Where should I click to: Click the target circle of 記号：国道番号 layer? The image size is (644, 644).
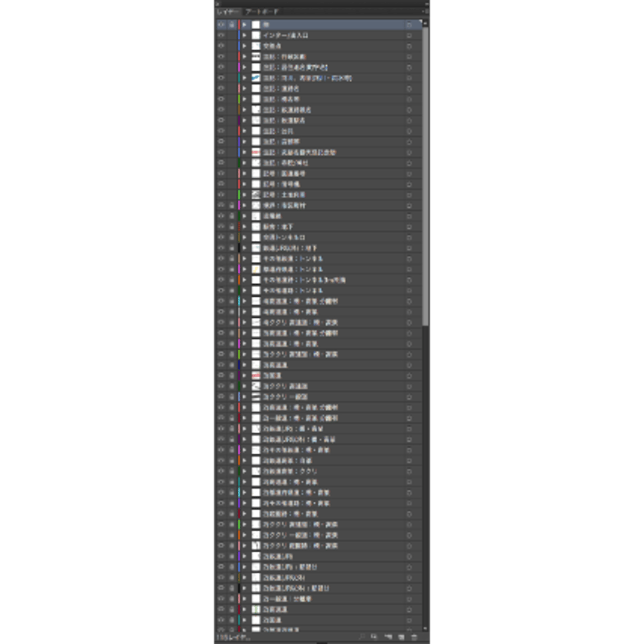coord(409,174)
